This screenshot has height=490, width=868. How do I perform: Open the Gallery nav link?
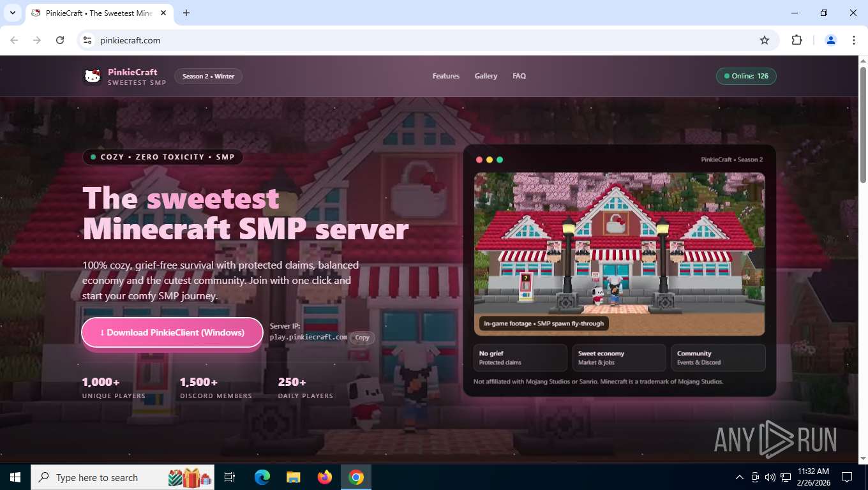coord(486,76)
